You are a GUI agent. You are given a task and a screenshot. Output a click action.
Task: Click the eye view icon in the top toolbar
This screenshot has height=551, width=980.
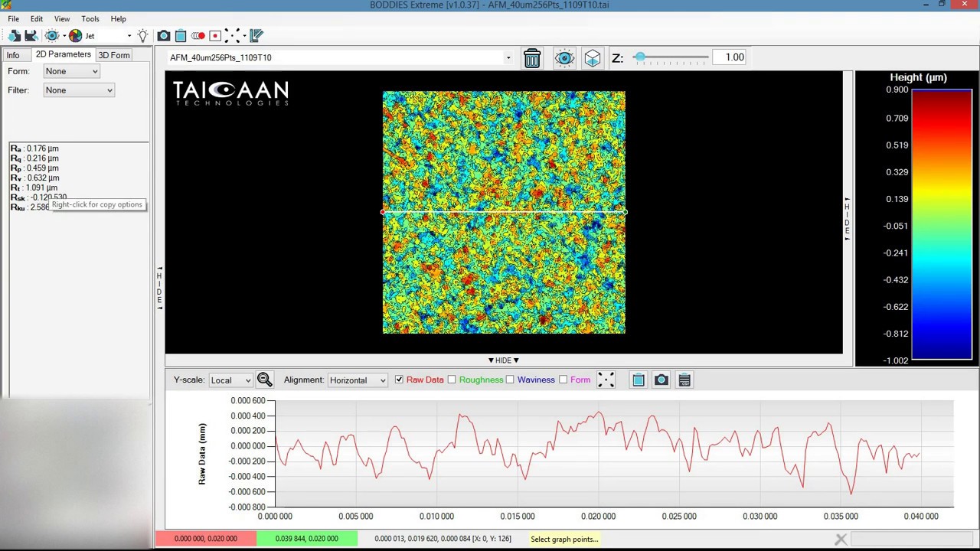(52, 36)
